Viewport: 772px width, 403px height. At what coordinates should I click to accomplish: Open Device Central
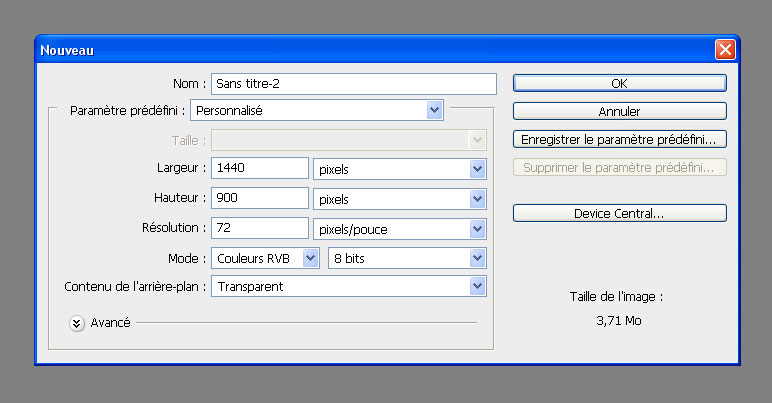point(619,213)
